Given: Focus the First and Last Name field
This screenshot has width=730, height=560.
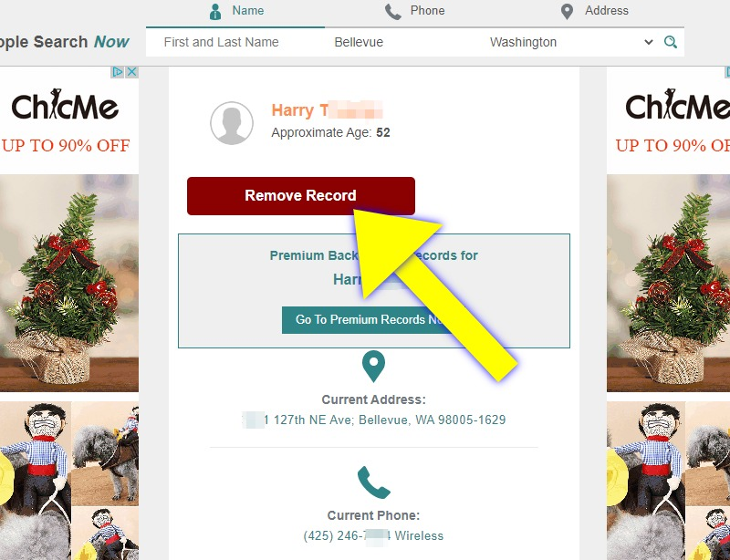Looking at the screenshot, I should pos(236,42).
